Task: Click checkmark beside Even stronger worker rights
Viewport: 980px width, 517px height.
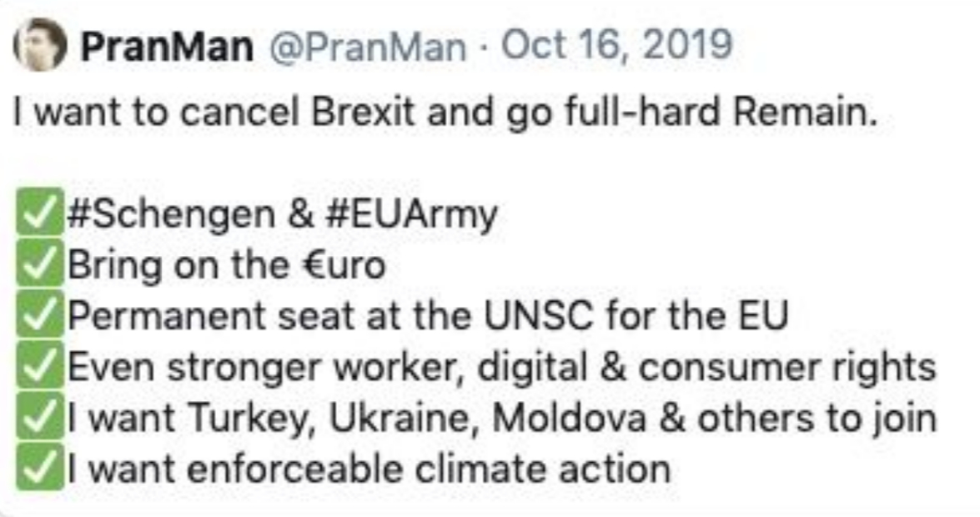Action: (41, 367)
